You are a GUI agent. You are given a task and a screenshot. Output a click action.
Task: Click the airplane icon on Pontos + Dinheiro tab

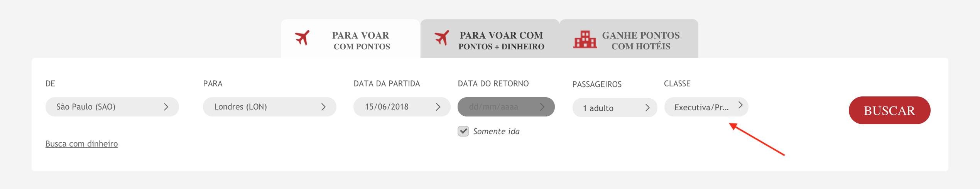click(x=442, y=38)
